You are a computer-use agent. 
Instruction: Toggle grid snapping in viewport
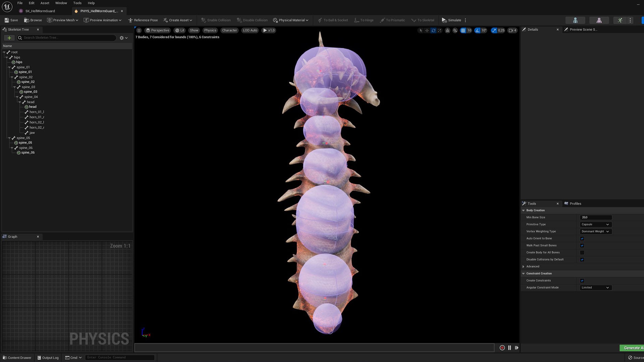point(463,30)
